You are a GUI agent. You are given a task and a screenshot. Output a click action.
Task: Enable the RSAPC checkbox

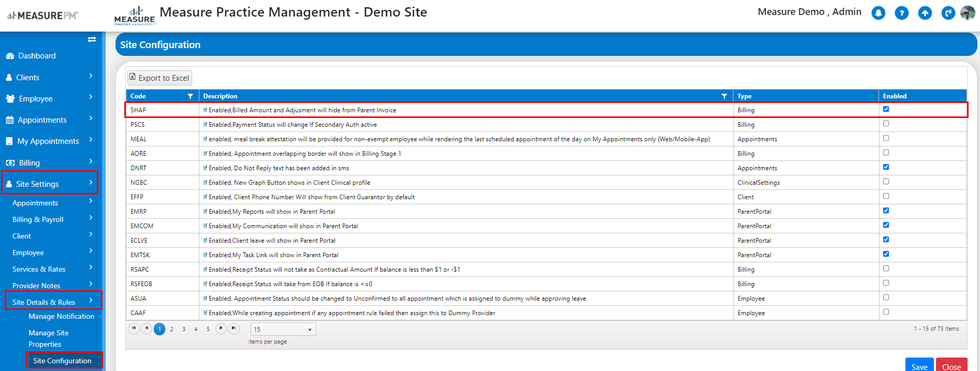coord(886,269)
